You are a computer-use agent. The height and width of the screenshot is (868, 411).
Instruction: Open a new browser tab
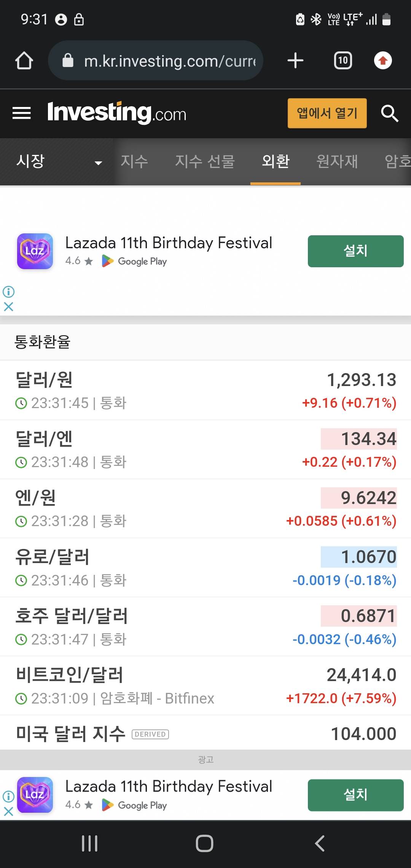pyautogui.click(x=295, y=61)
